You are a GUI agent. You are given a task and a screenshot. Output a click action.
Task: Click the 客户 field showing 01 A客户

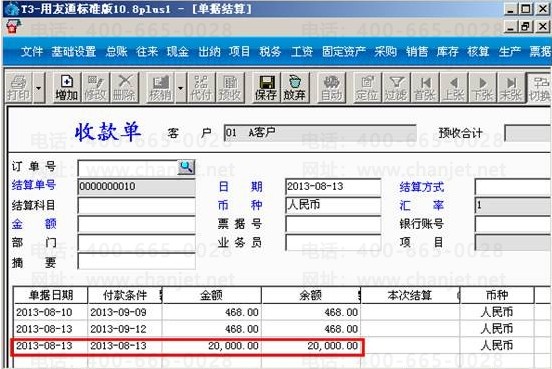coord(320,133)
